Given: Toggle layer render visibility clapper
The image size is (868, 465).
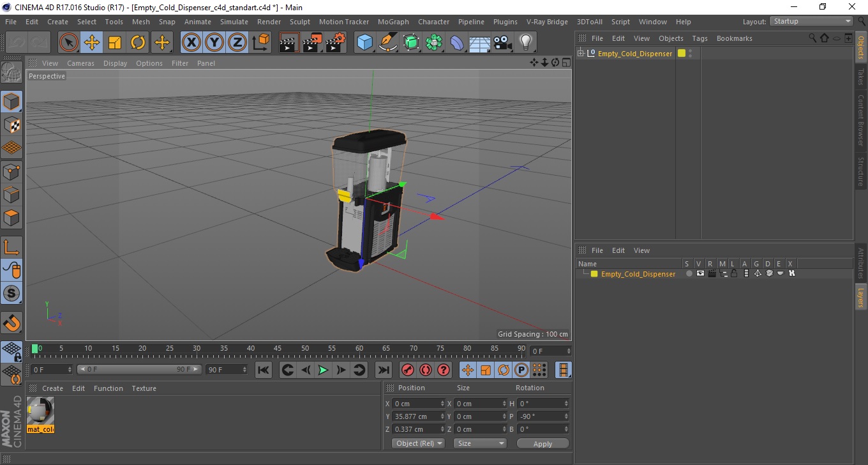Looking at the screenshot, I should (x=712, y=273).
